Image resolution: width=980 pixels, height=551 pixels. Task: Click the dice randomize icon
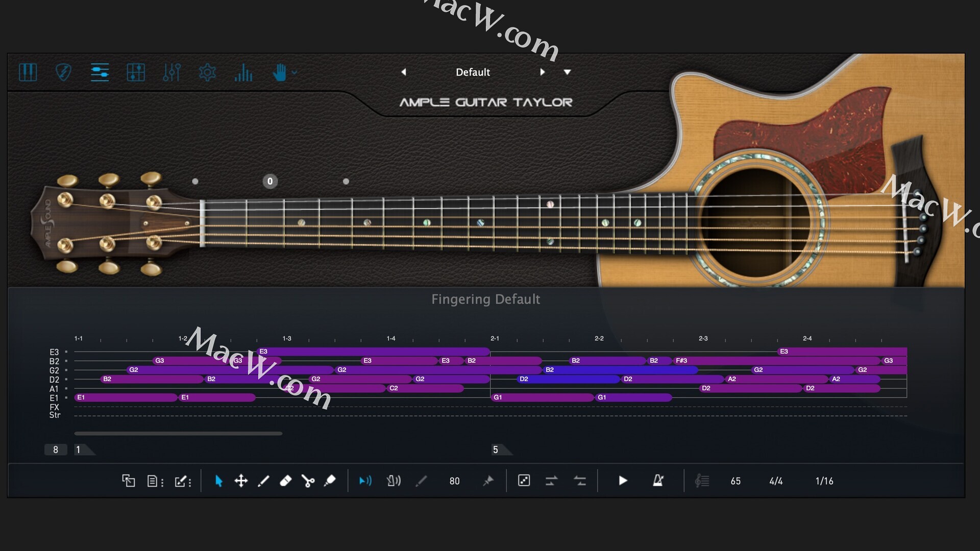coord(524,481)
